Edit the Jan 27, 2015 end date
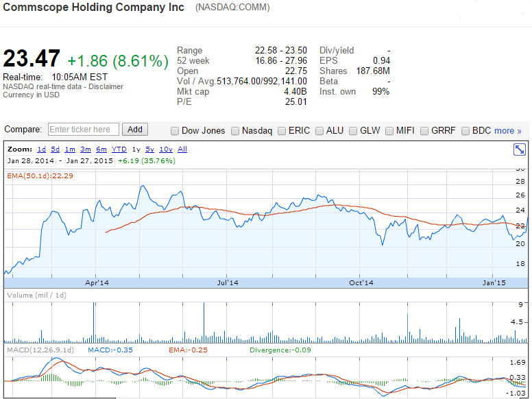 pos(90,161)
